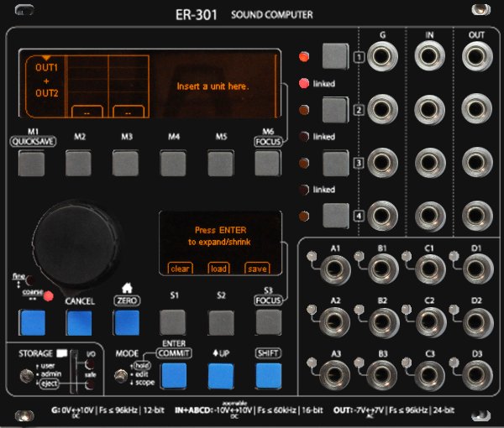Viewport: 504px width, 428px height.
Task: Click the blue SHIFT button
Action: coord(269,375)
